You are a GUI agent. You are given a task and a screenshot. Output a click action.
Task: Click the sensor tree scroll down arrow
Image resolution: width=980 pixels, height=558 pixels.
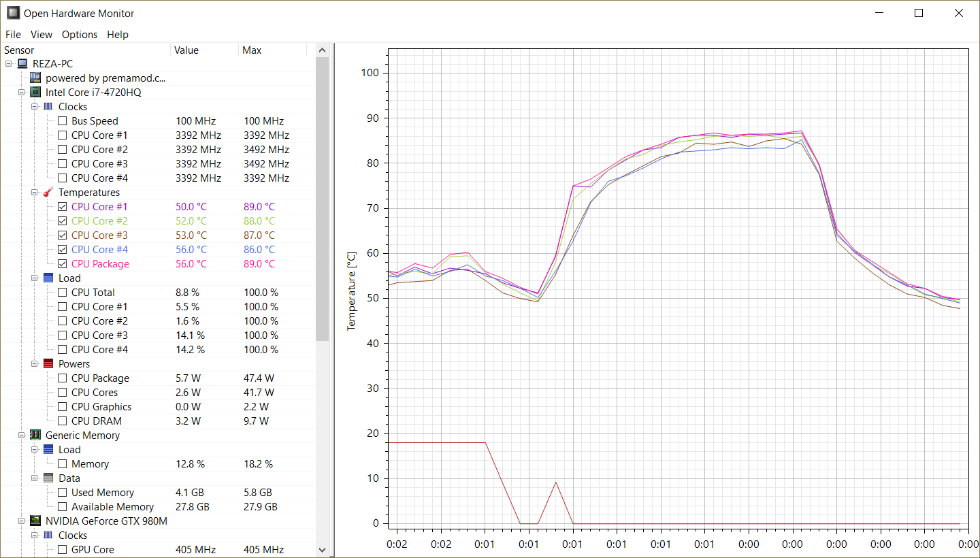click(323, 550)
